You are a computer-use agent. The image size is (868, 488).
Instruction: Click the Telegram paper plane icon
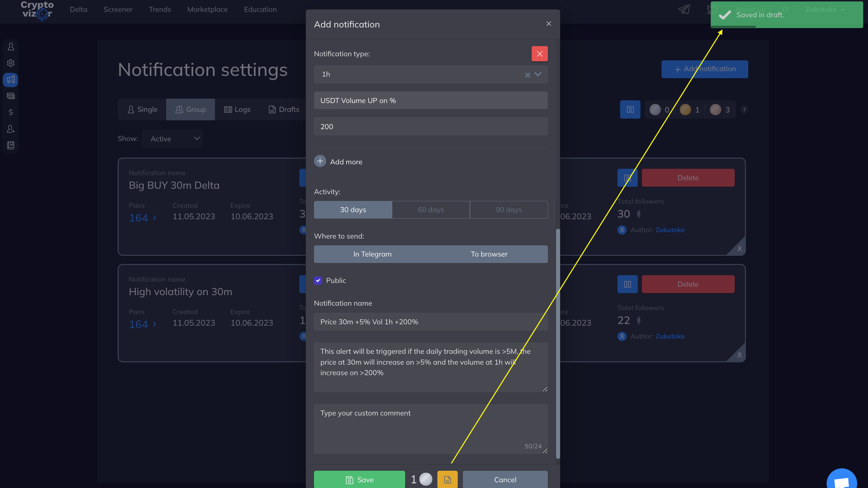tap(684, 9)
